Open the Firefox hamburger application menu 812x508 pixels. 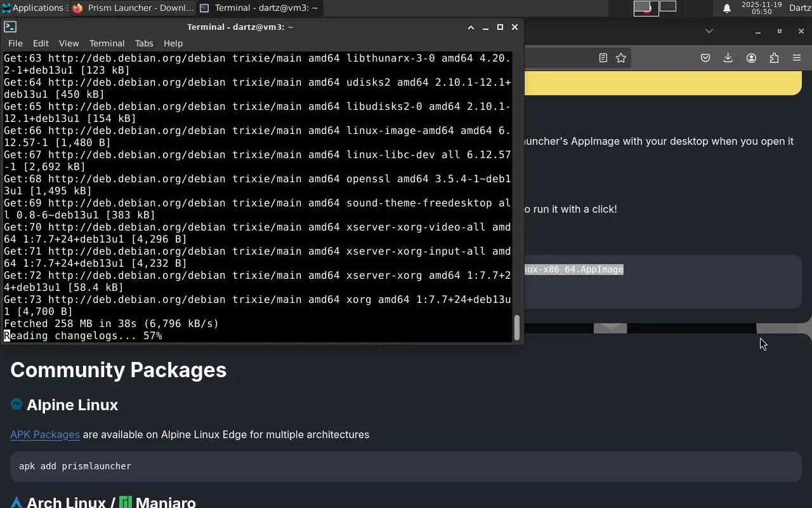[x=797, y=58]
